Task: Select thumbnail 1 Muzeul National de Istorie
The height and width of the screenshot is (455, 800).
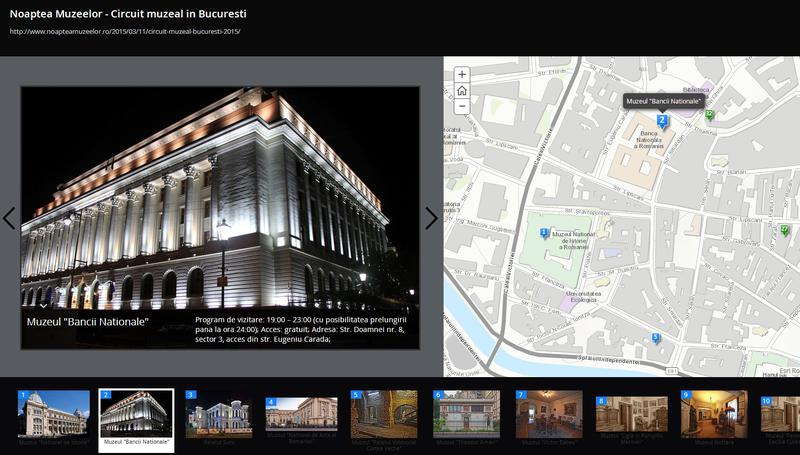Action: pyautogui.click(x=54, y=414)
